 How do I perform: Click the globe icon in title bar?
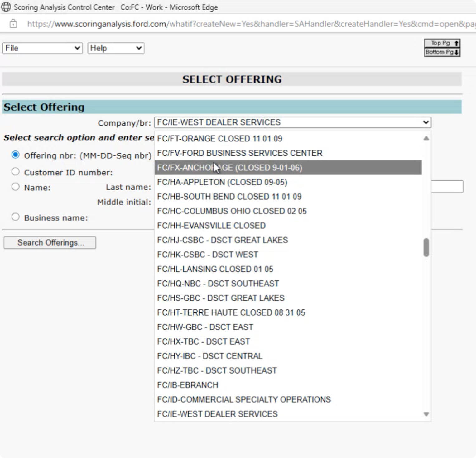coord(6,7)
